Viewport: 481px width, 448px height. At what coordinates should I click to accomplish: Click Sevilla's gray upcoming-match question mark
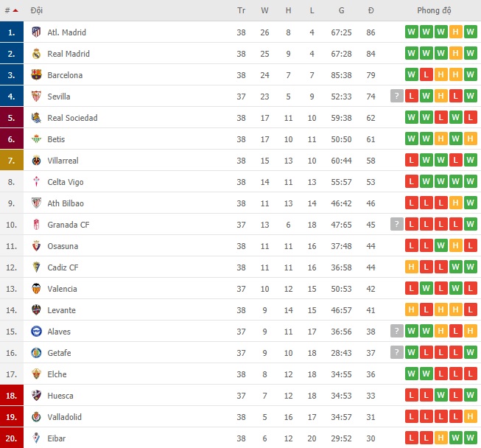click(396, 96)
